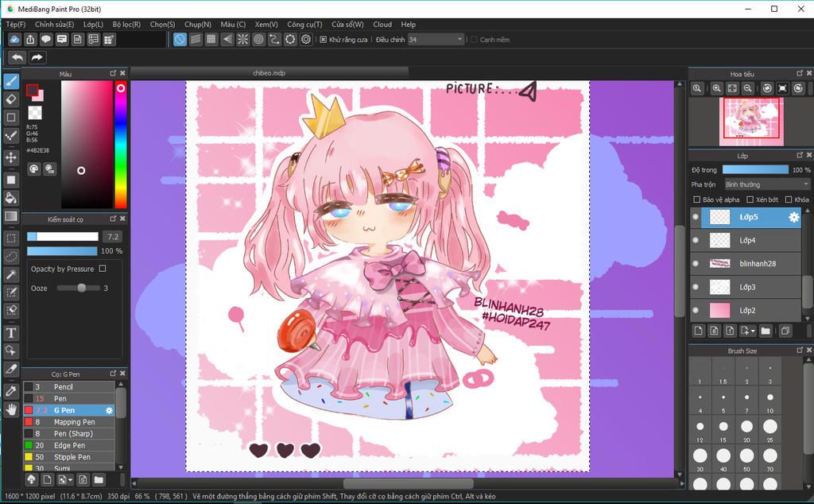This screenshot has height=504, width=814.
Task: Click Navigator canvas preview thumbnail
Action: 750,122
